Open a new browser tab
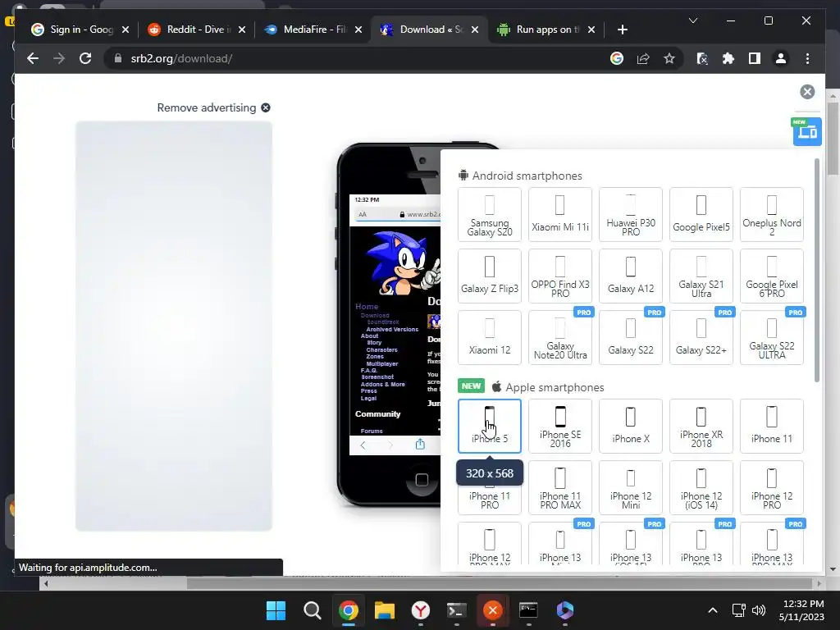 click(x=622, y=30)
